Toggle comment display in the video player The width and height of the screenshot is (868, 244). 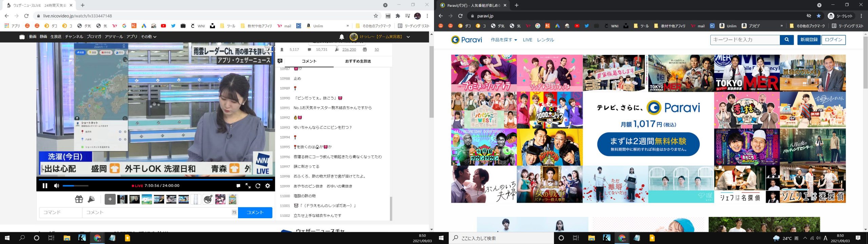(x=238, y=186)
